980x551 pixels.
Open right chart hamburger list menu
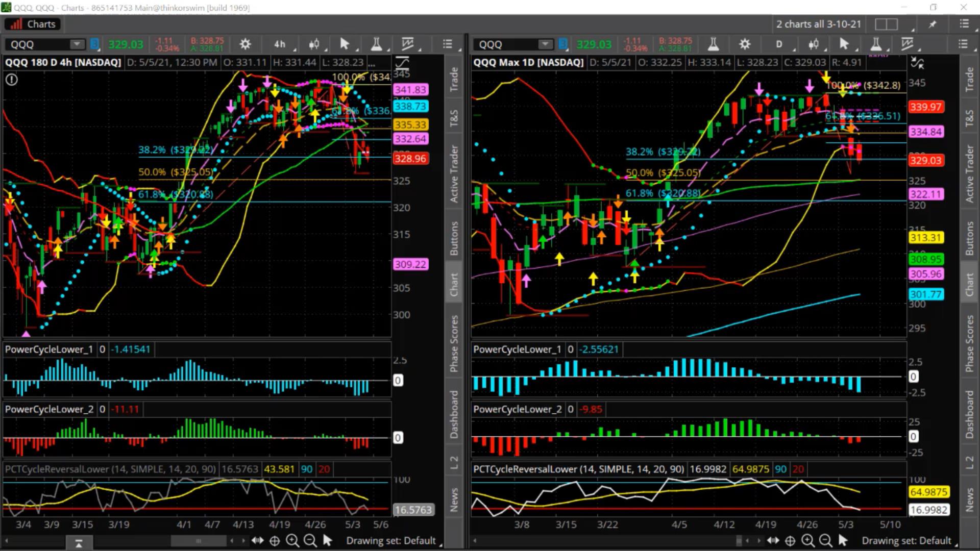click(963, 44)
